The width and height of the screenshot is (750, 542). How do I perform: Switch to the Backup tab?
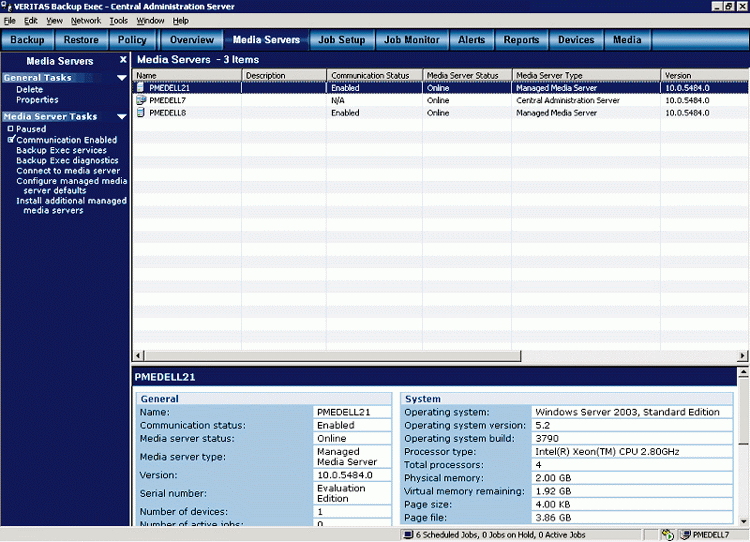click(27, 40)
